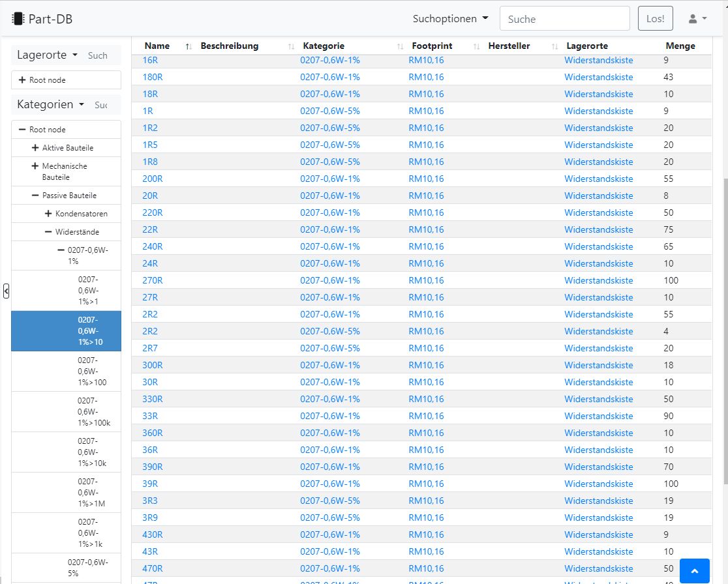
Task: Select category 0207-0,6W-1%>1k
Action: tap(66, 533)
